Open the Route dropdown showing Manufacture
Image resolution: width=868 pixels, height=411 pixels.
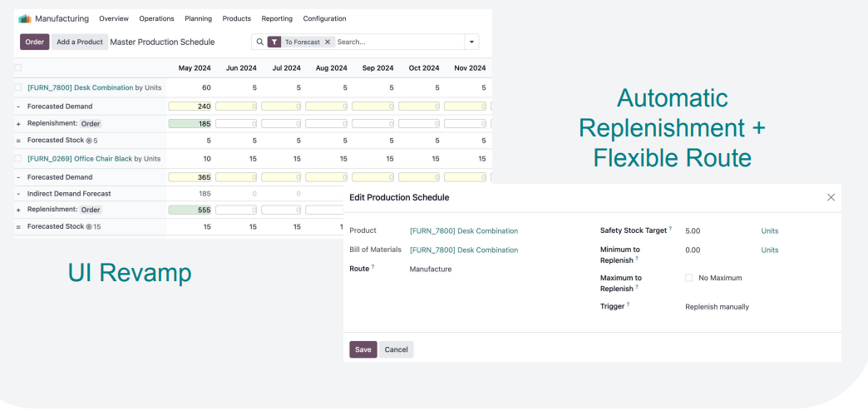[430, 270]
